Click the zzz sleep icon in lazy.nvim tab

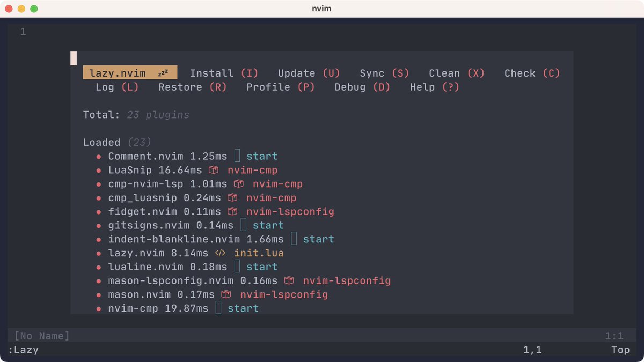click(163, 73)
